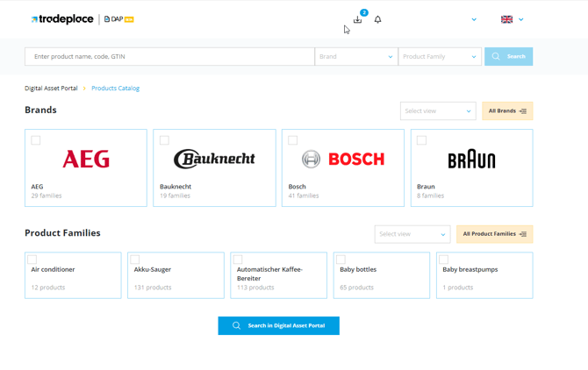Click the '12 products' count
The width and height of the screenshot is (588, 370).
[48, 288]
